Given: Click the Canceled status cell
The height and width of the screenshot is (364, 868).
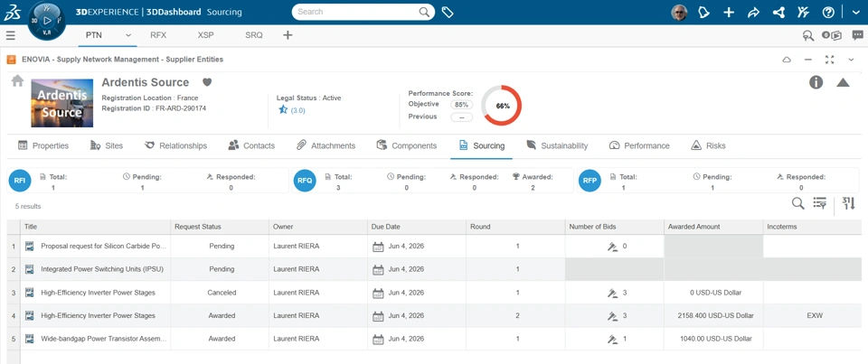Looking at the screenshot, I should tap(222, 293).
